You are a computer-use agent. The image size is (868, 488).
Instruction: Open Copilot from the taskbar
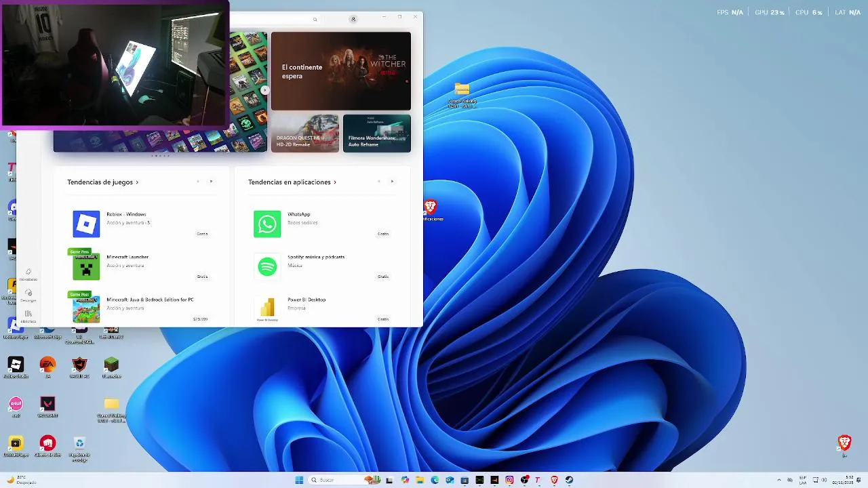[x=405, y=480]
